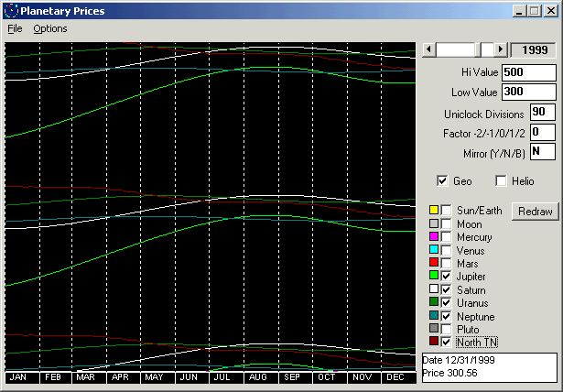Click the year scrollbar right arrow
This screenshot has width=563, height=392.
(501, 49)
